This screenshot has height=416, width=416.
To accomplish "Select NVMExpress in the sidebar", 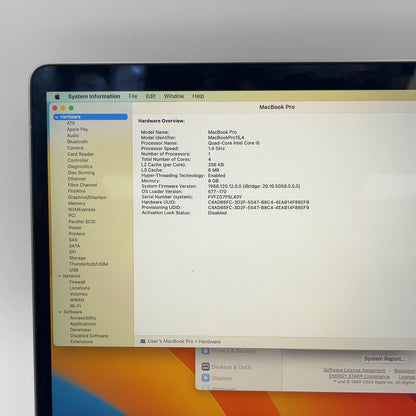I will [82, 210].
